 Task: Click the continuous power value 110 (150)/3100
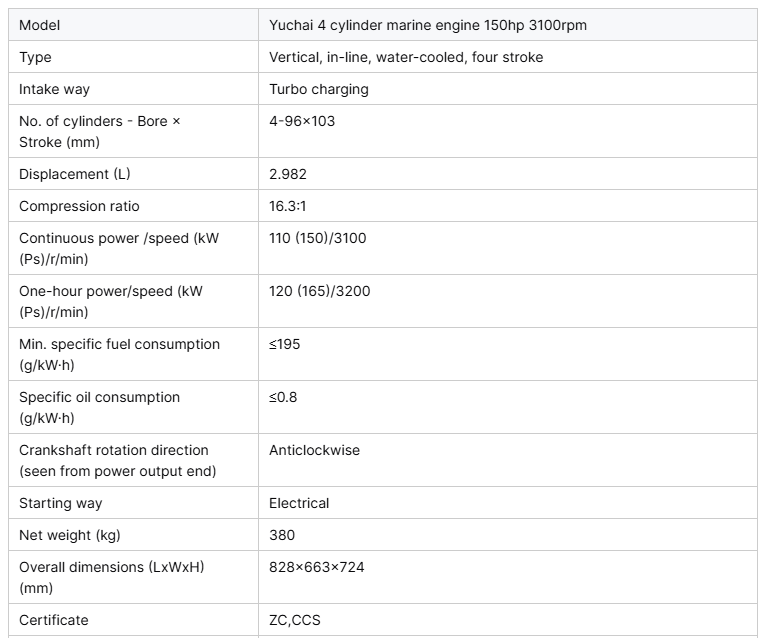(x=318, y=238)
